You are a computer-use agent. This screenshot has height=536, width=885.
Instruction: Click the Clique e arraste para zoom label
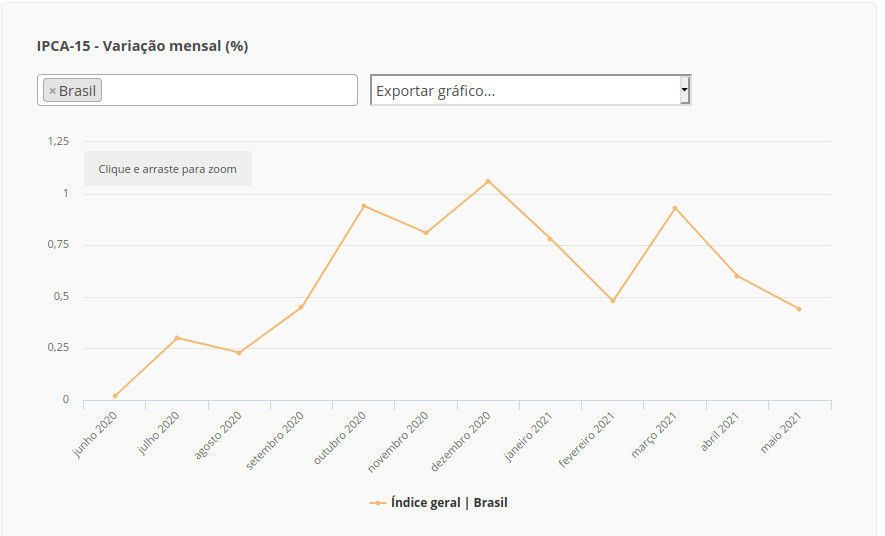pyautogui.click(x=168, y=169)
